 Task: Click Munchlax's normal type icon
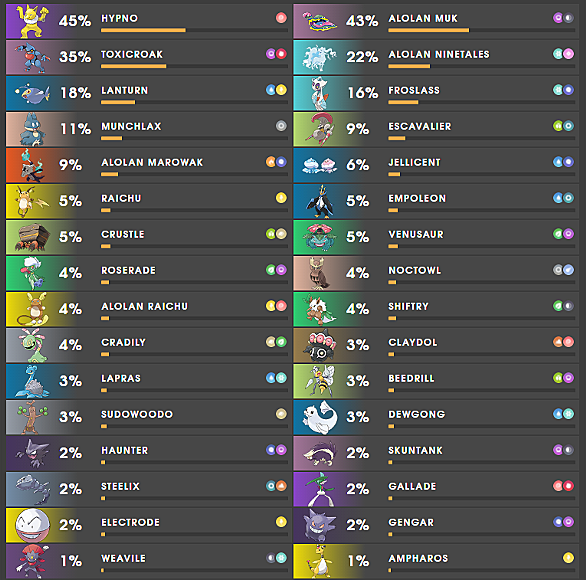281,126
